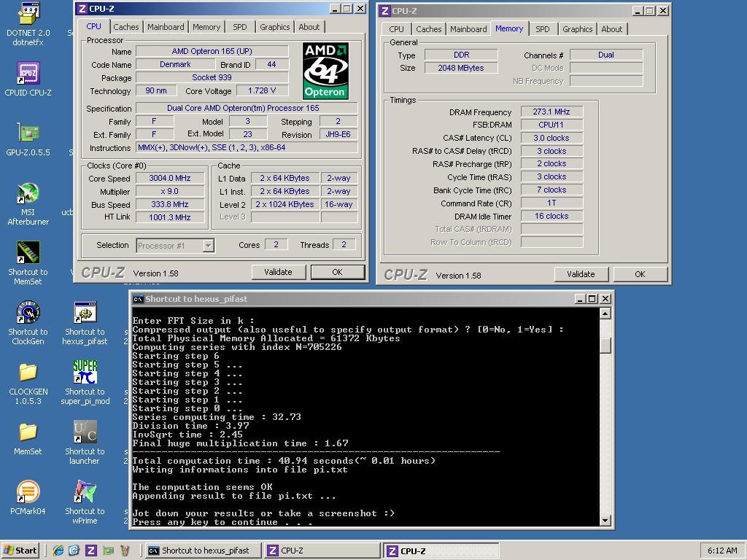
Task: Open the SPD tab in right CPU-Z window
Action: (x=542, y=29)
